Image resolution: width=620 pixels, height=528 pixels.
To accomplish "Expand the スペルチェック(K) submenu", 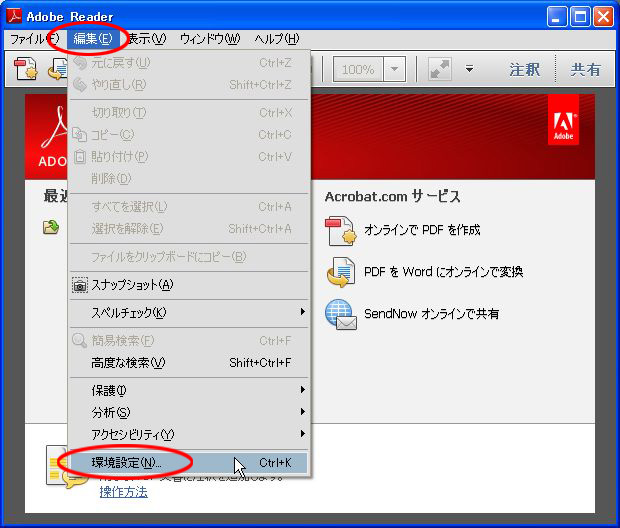I will (x=189, y=313).
